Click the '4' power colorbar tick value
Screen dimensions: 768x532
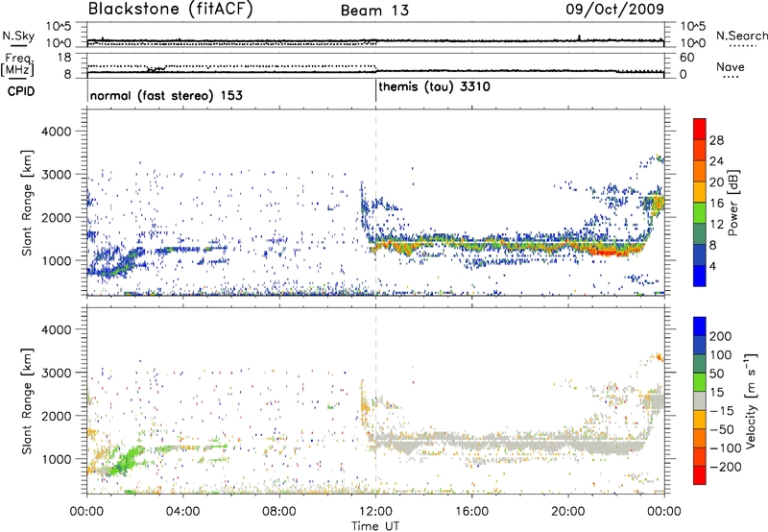pyautogui.click(x=712, y=266)
